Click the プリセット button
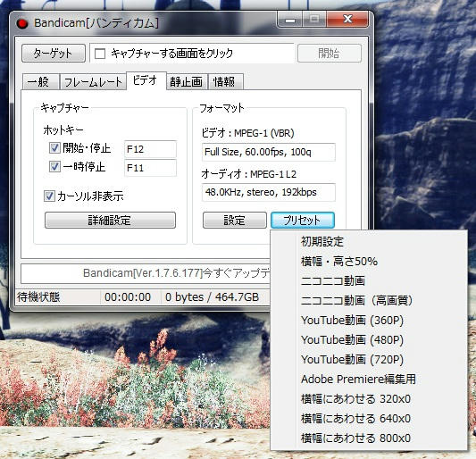Screen dimensions: 476x459 coord(303,220)
